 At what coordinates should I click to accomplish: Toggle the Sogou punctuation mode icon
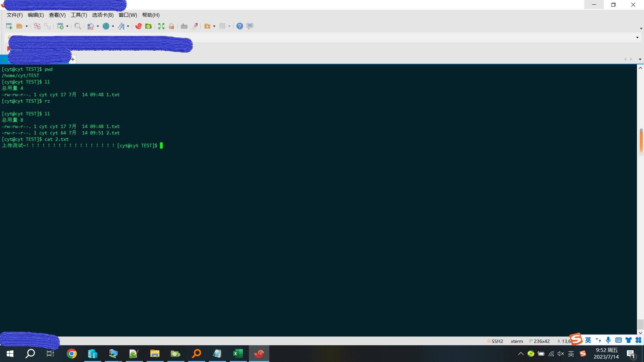598,340
